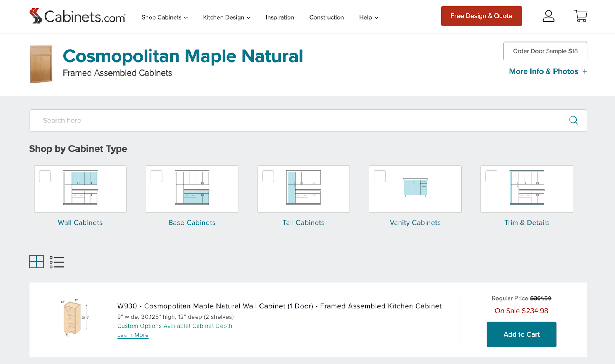The width and height of the screenshot is (615, 364).
Task: Check the Vanity Cabinets checkbox
Action: [x=380, y=177]
